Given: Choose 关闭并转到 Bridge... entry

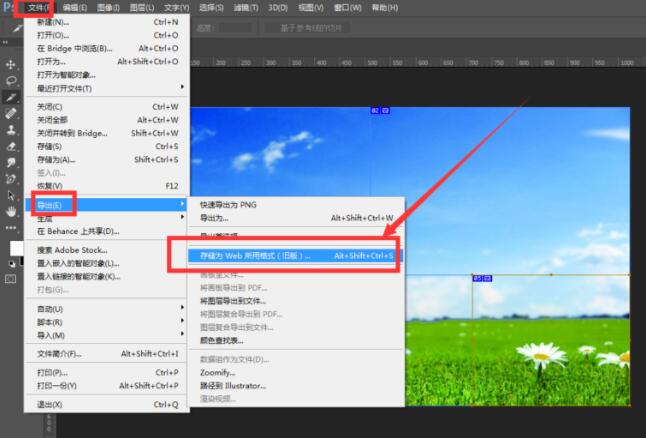Looking at the screenshot, I should pos(107,133).
